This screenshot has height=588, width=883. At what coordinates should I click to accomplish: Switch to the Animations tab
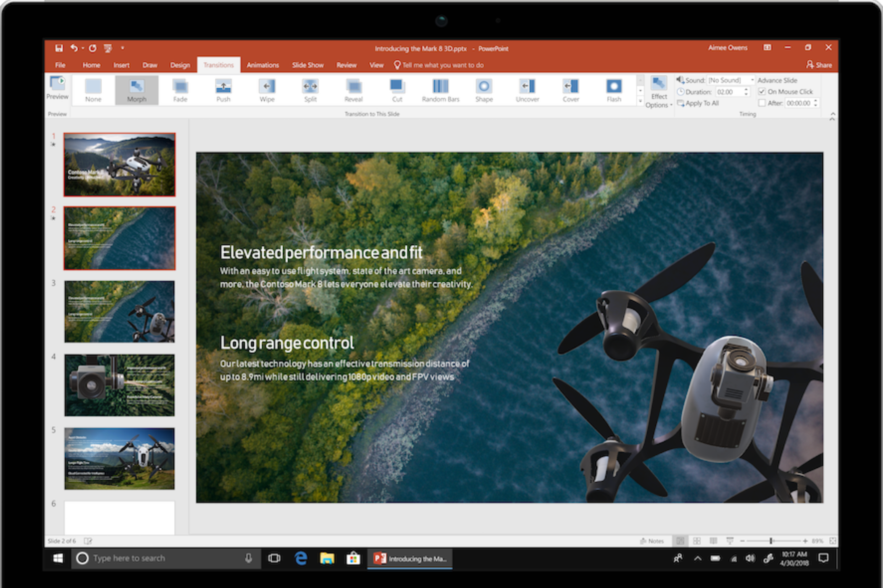click(263, 65)
